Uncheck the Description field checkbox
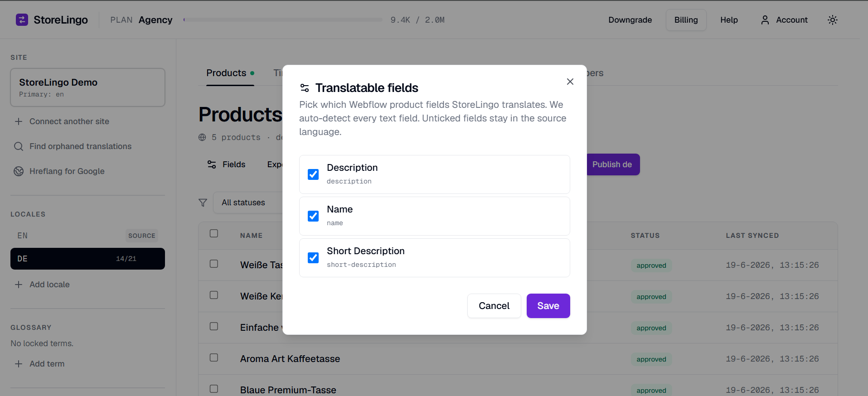The width and height of the screenshot is (868, 396). (313, 174)
